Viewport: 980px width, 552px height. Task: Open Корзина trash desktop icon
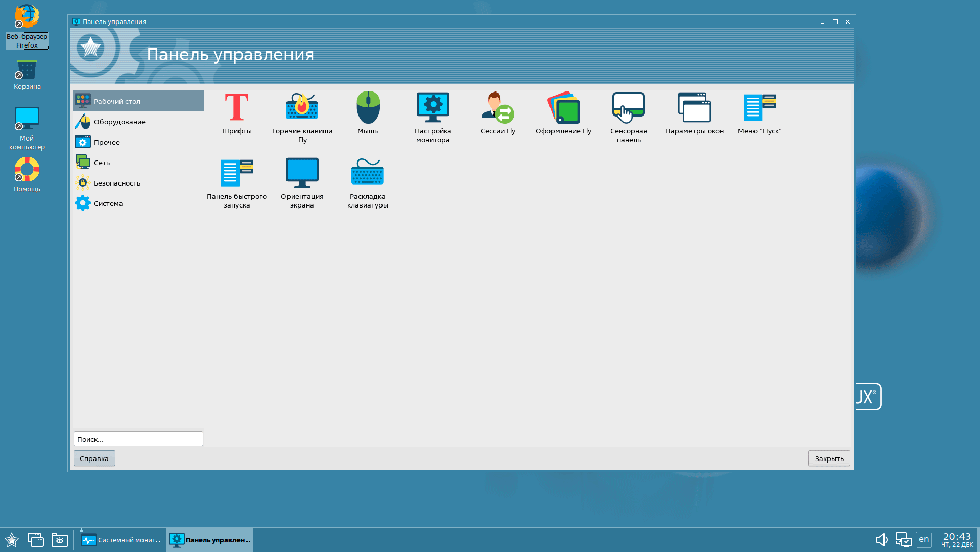[27, 75]
